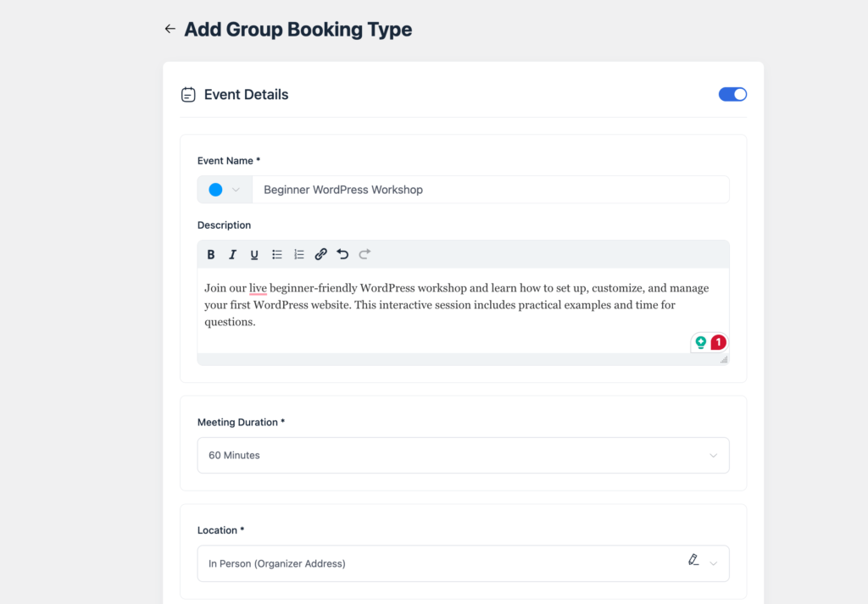Insert a numbered list in description
Image resolution: width=868 pixels, height=604 pixels.
[x=299, y=254]
